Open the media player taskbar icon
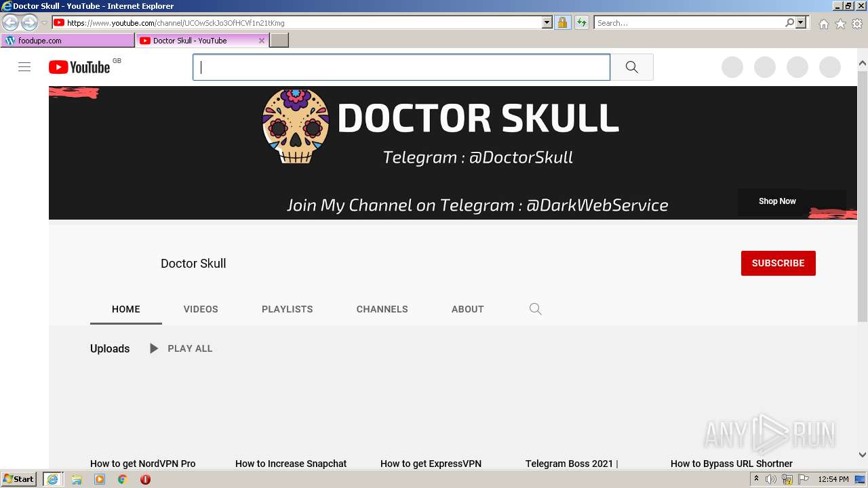The height and width of the screenshot is (488, 868). [100, 479]
